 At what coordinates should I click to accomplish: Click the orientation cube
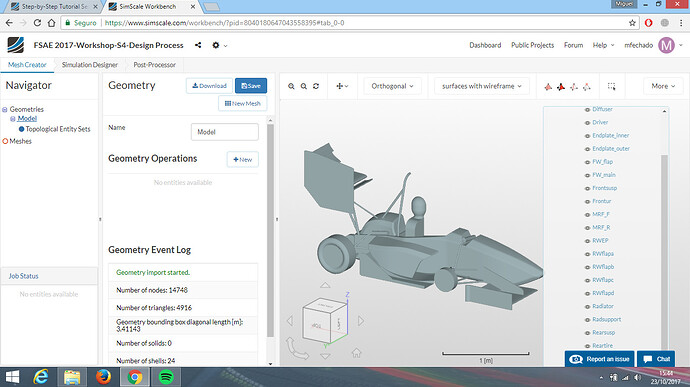(324, 321)
